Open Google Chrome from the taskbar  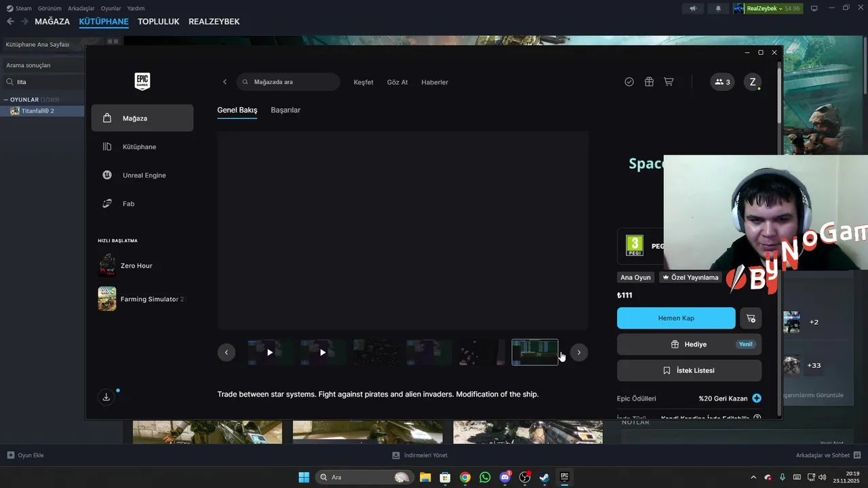465,477
